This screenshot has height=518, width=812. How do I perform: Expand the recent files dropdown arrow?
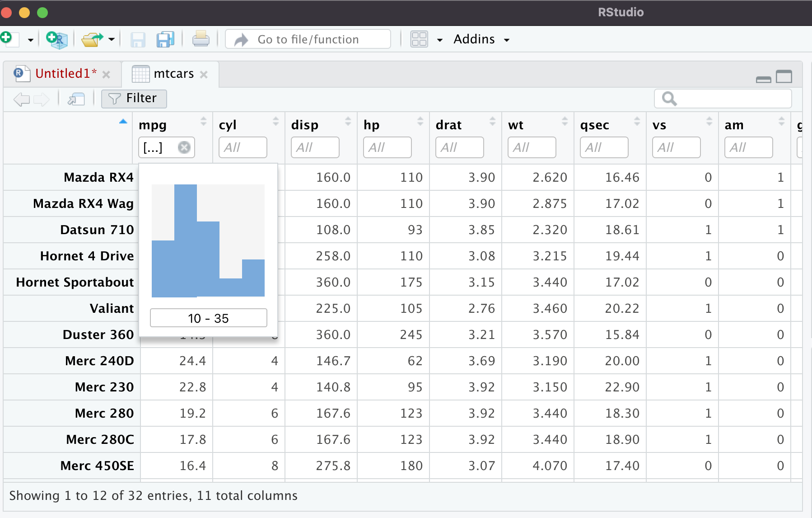point(111,39)
